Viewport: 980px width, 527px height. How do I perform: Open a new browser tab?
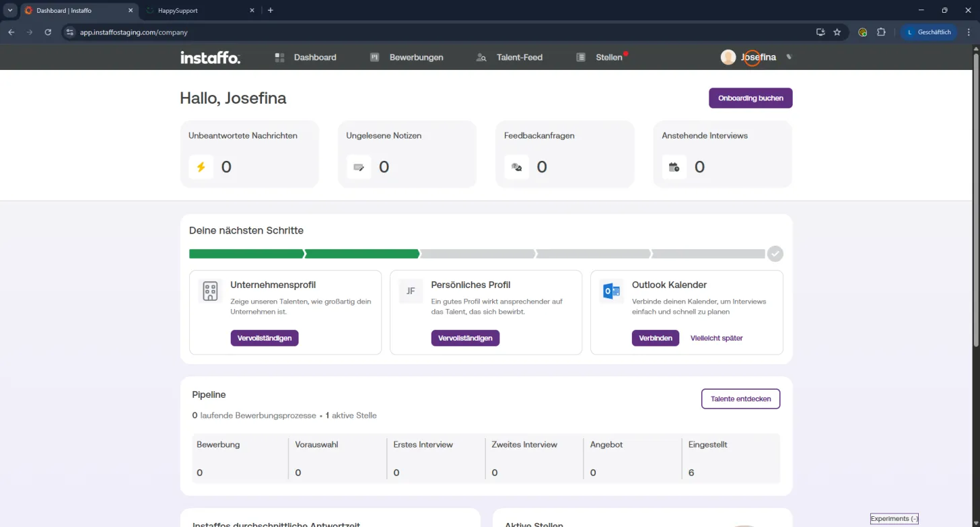coord(271,11)
